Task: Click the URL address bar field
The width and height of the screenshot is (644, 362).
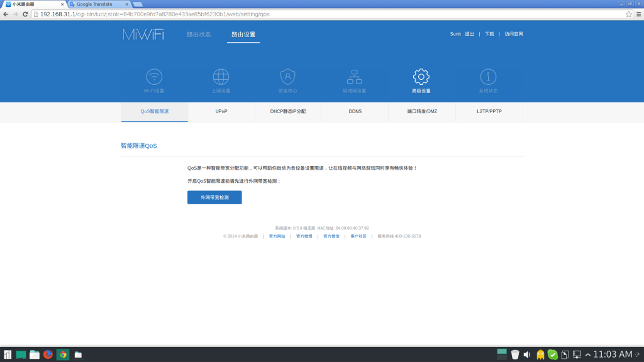Action: [314, 14]
